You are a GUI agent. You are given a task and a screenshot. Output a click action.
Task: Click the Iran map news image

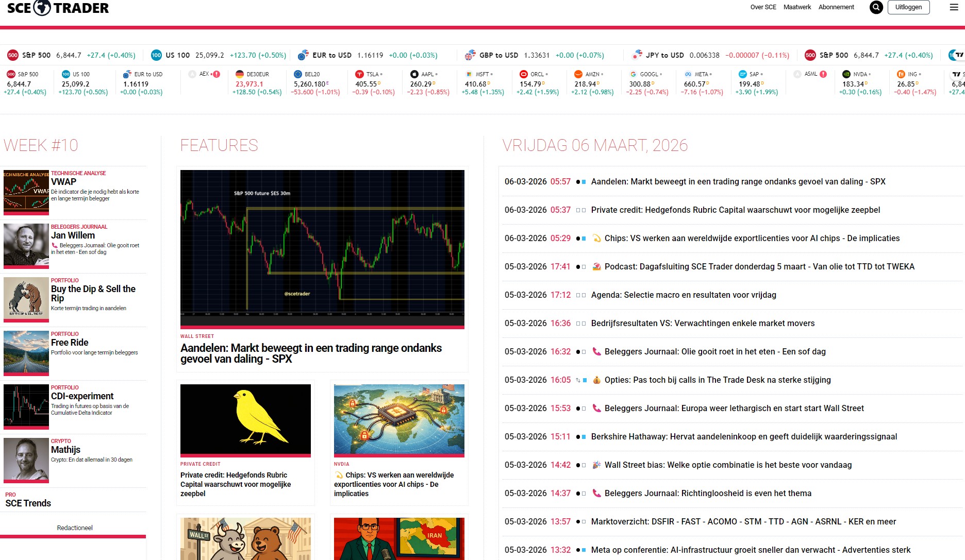coord(399,539)
